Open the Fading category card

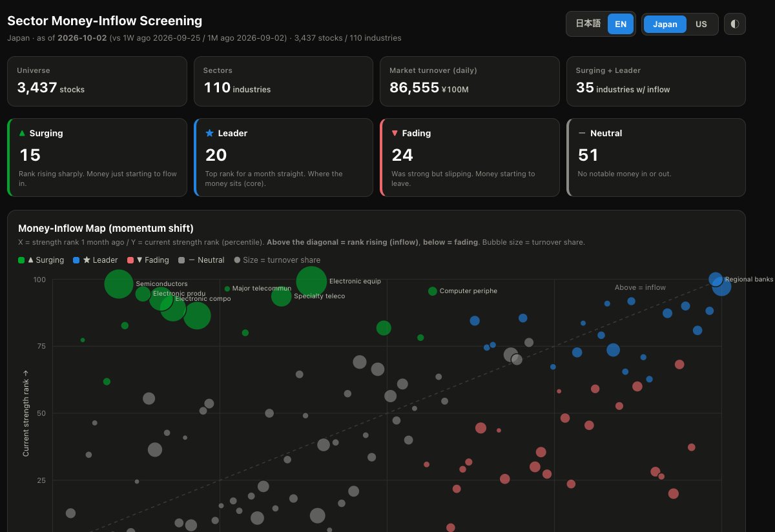[470, 158]
